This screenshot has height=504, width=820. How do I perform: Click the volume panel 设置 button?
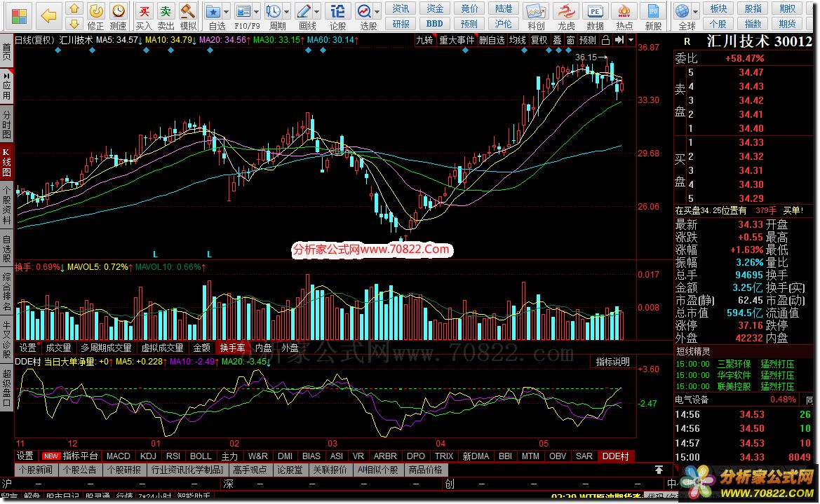28,348
